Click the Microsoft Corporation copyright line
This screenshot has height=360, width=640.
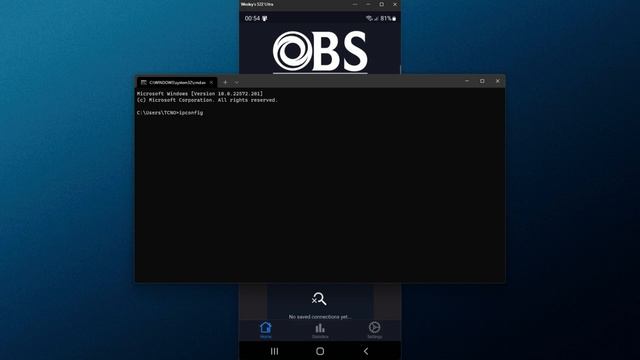pyautogui.click(x=207, y=100)
